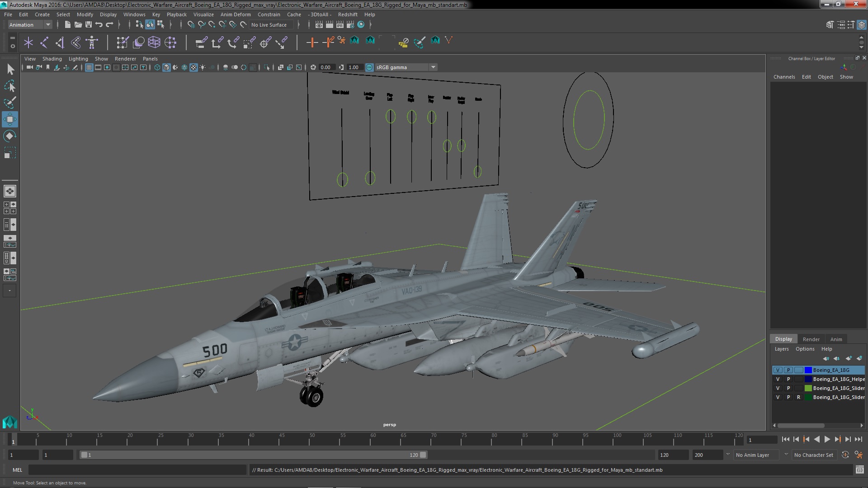Expand the sRGB gamma dropdown
This screenshot has width=868, height=488.
433,67
